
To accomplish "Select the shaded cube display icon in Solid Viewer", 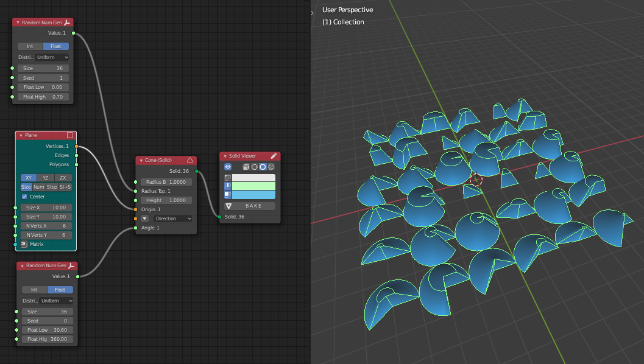I will (246, 167).
